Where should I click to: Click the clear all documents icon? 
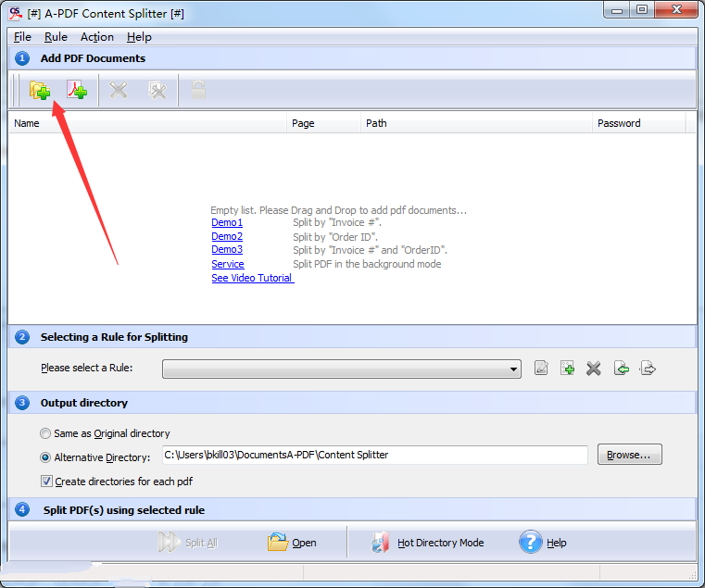(157, 91)
